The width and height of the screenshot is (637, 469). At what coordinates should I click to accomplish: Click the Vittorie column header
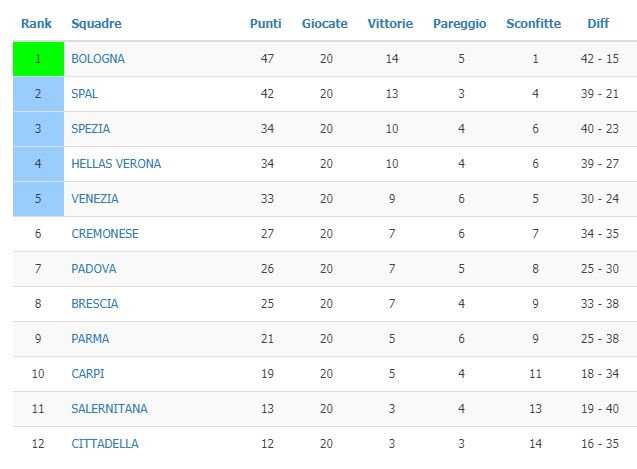392,24
